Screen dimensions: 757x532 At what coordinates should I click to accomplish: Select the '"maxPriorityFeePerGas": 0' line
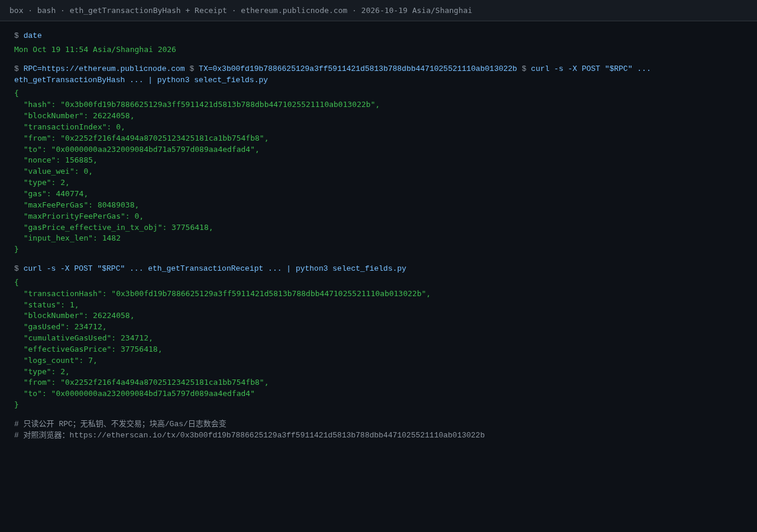tap(84, 216)
